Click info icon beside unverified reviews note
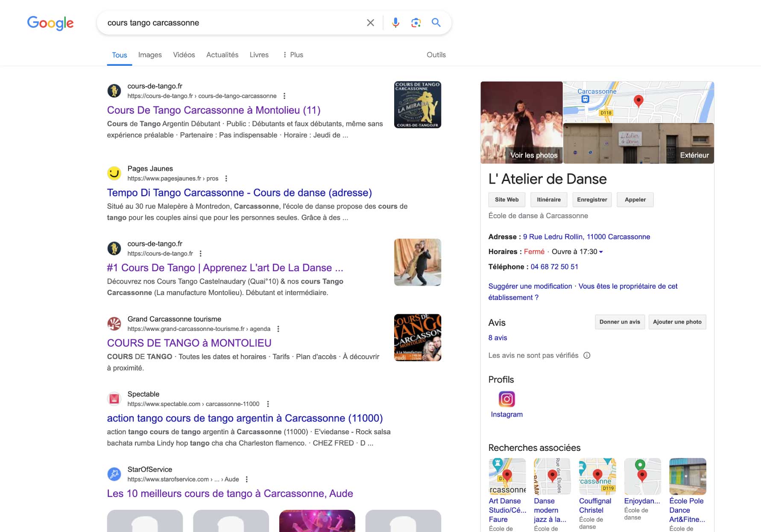 pyautogui.click(x=587, y=355)
